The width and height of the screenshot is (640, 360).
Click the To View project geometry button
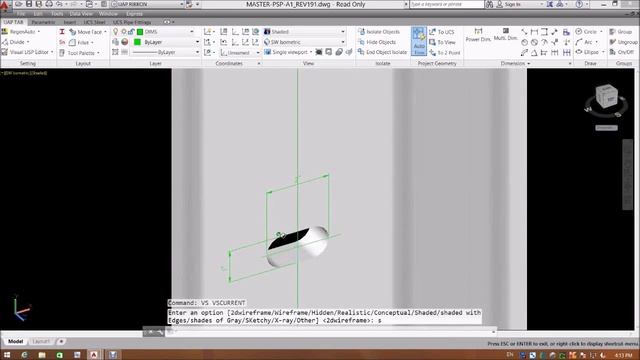tap(442, 42)
